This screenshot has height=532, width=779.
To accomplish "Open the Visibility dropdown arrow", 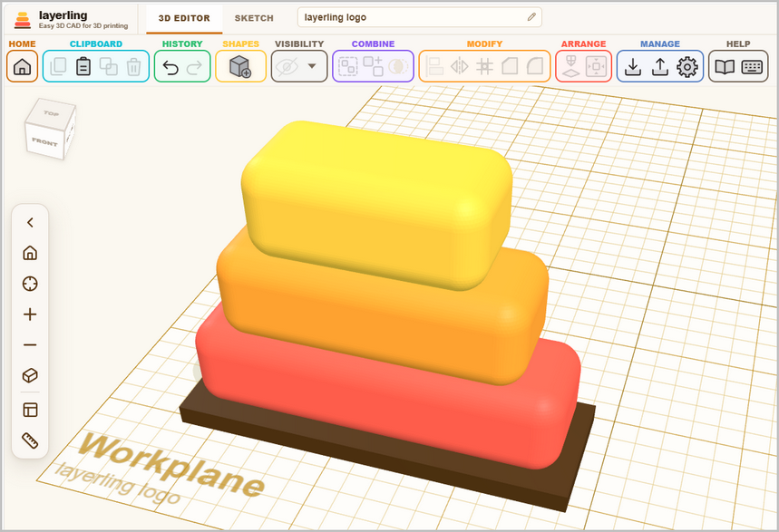I will click(x=312, y=66).
